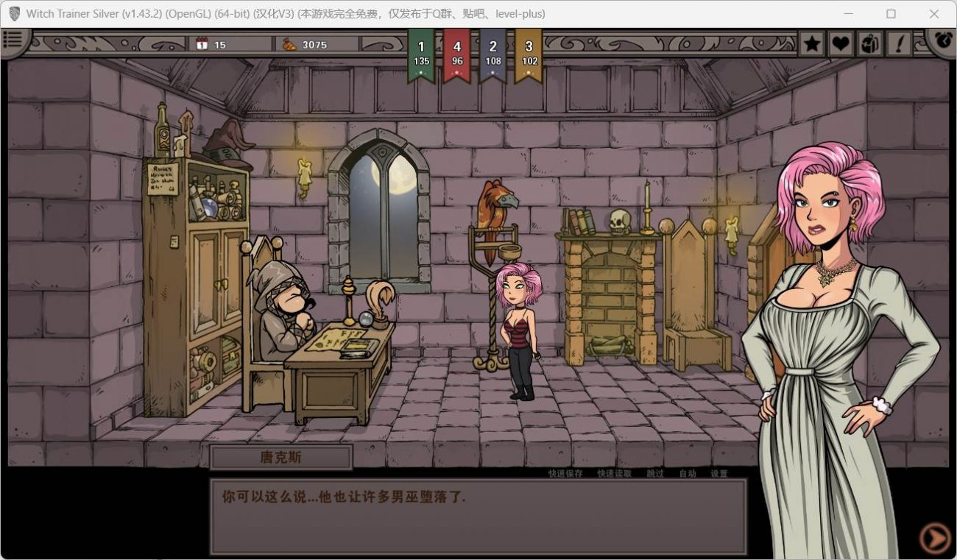The height and width of the screenshot is (560, 957).
Task: Open the heart affection panel
Action: point(839,43)
